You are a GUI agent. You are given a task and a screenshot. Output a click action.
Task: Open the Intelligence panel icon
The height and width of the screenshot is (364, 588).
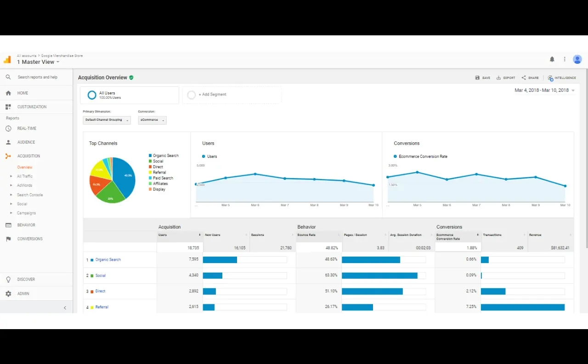(550, 78)
